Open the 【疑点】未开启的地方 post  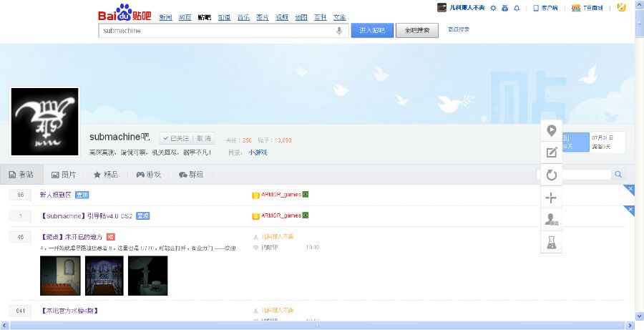[71, 237]
